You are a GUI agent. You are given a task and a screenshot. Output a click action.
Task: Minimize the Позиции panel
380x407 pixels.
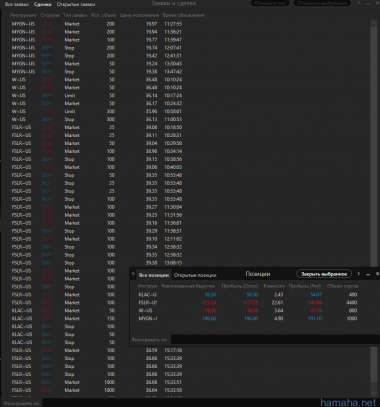(368, 274)
